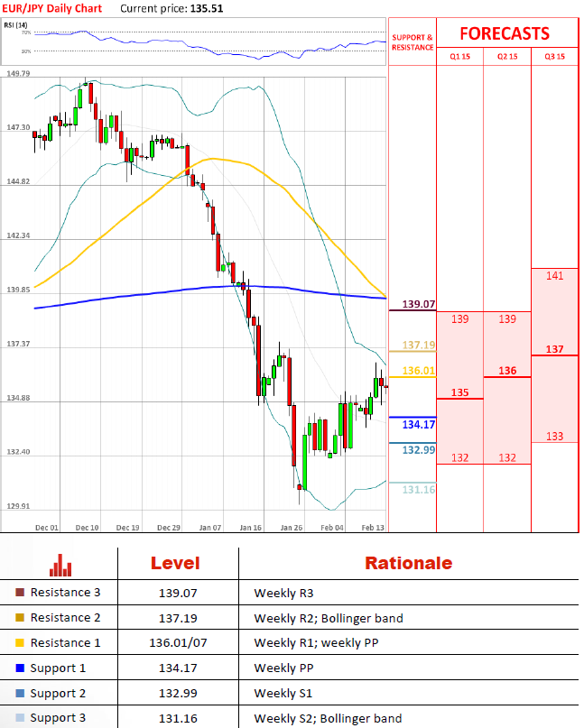Click the red bar chart icon in table header

[x=60, y=565]
